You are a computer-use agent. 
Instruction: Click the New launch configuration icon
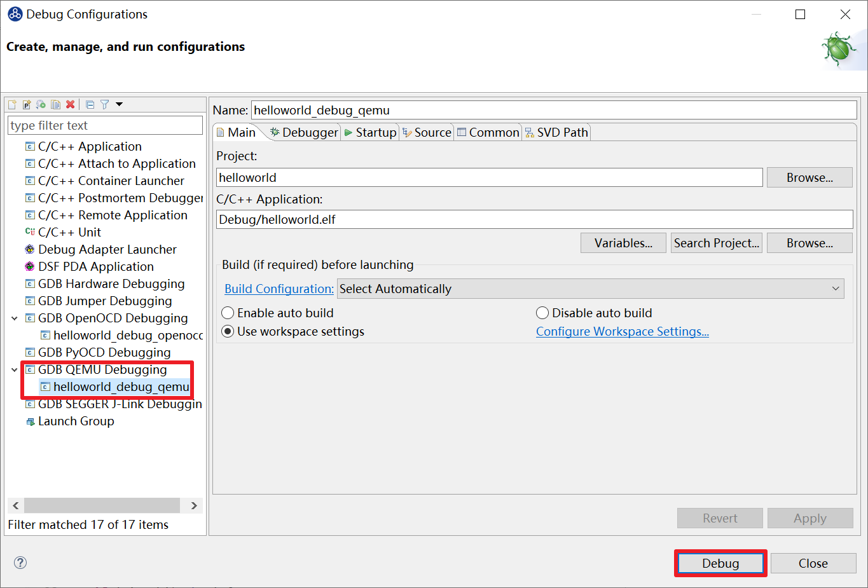point(12,104)
